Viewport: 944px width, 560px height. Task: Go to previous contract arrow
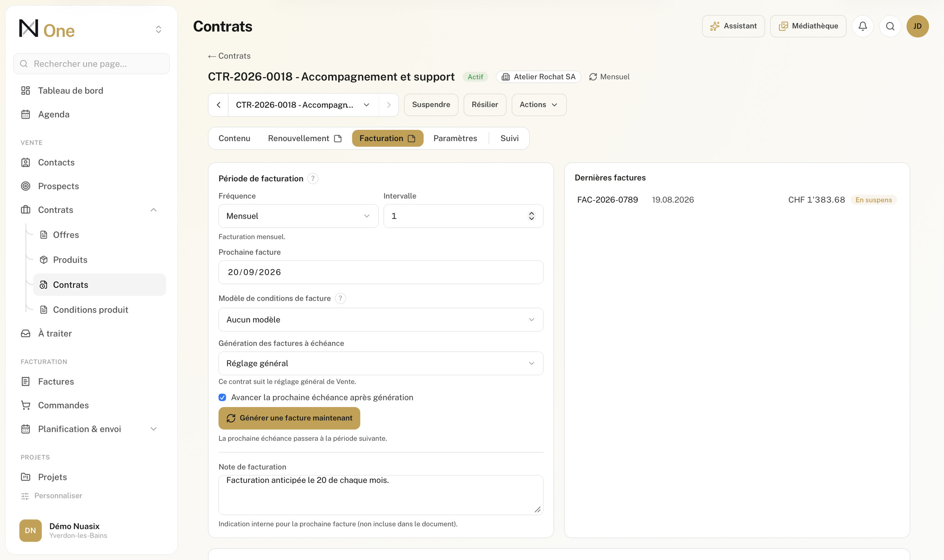(x=219, y=105)
